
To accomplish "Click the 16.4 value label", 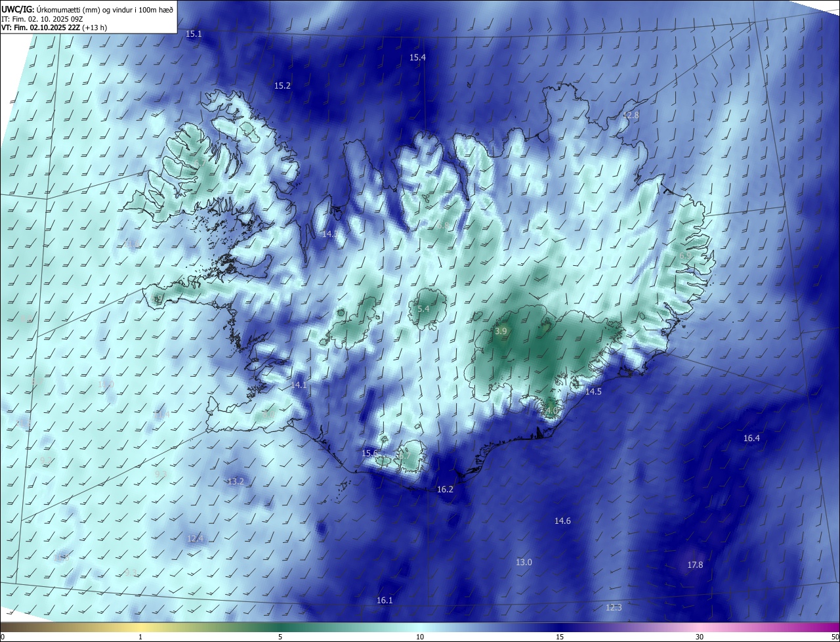I will [x=751, y=438].
